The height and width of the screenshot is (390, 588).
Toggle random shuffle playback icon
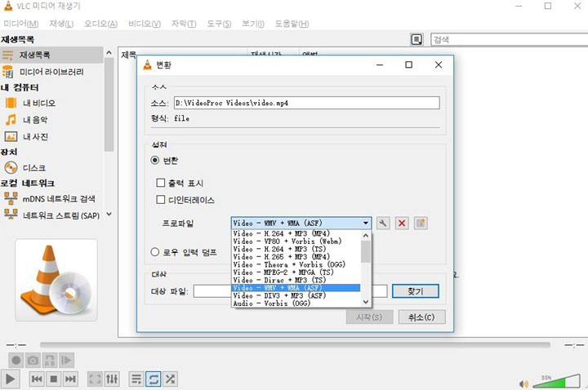pyautogui.click(x=170, y=379)
